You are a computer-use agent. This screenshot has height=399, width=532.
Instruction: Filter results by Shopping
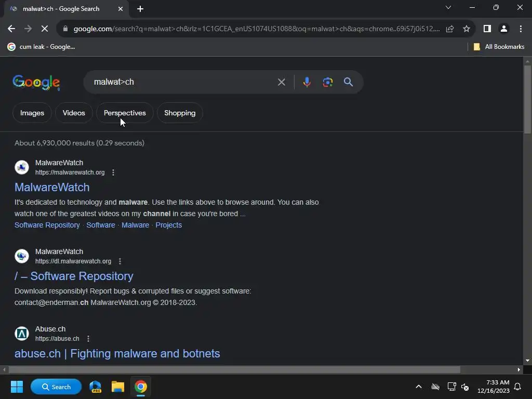coord(180,113)
